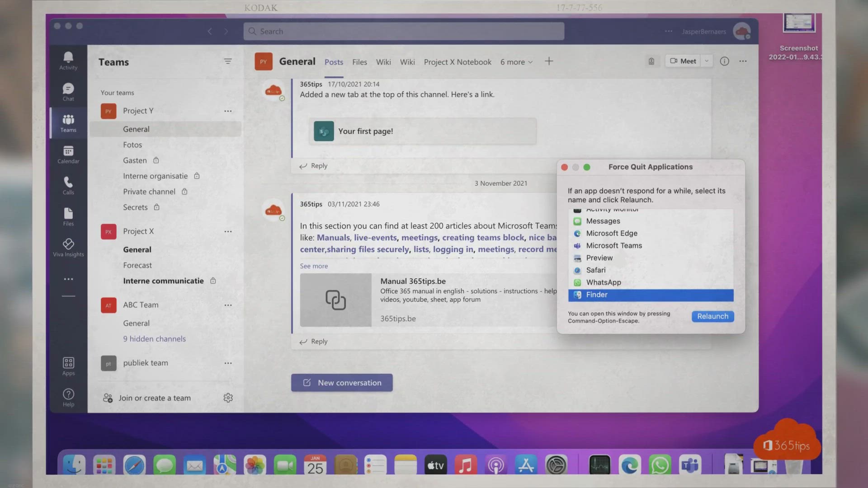This screenshot has height=488, width=868.
Task: Select Microsoft Edge in Force Quit list
Action: (651, 234)
